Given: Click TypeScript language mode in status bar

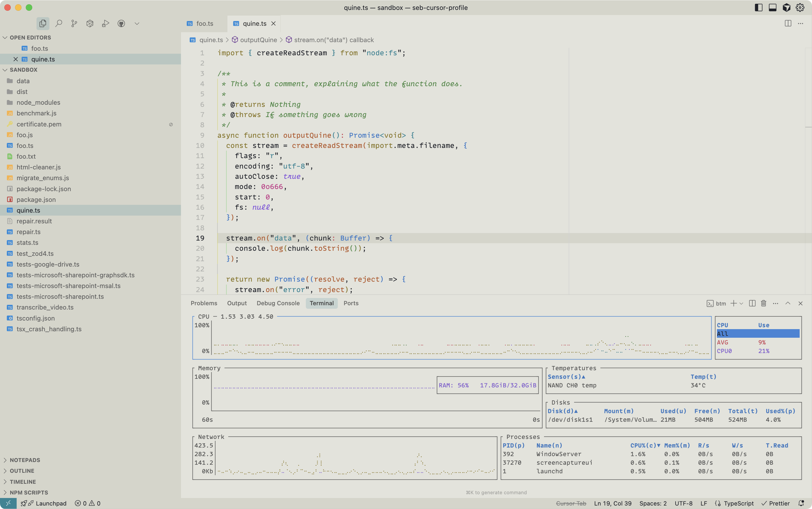Looking at the screenshot, I should pos(738,503).
